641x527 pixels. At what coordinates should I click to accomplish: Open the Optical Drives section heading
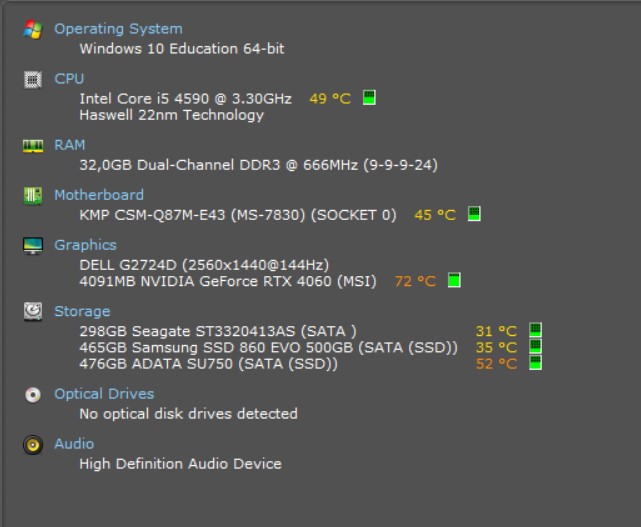point(104,394)
